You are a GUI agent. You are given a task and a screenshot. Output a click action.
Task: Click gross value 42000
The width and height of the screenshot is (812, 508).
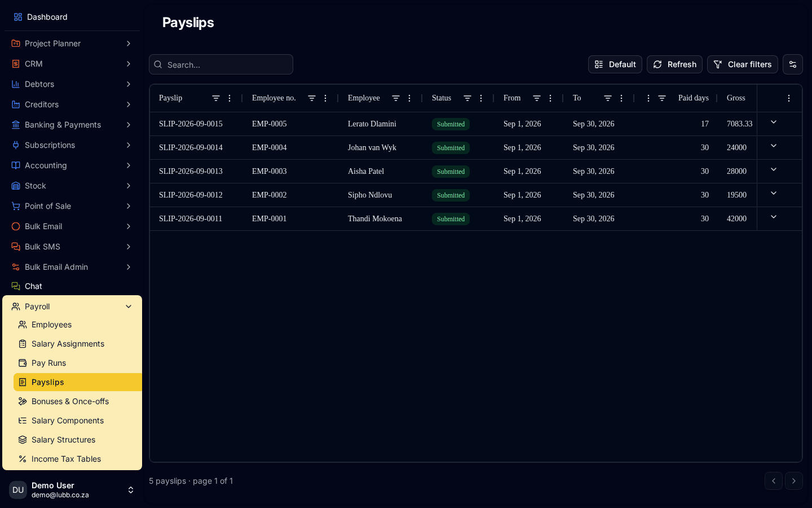736,218
